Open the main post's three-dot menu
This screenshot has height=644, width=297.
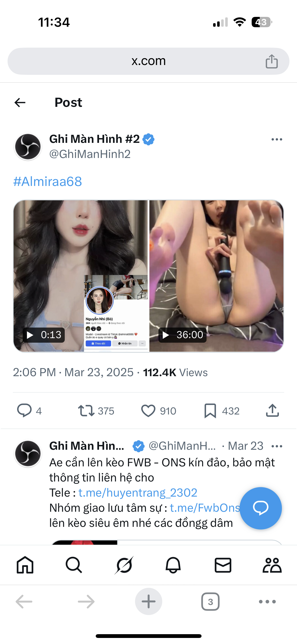click(277, 139)
